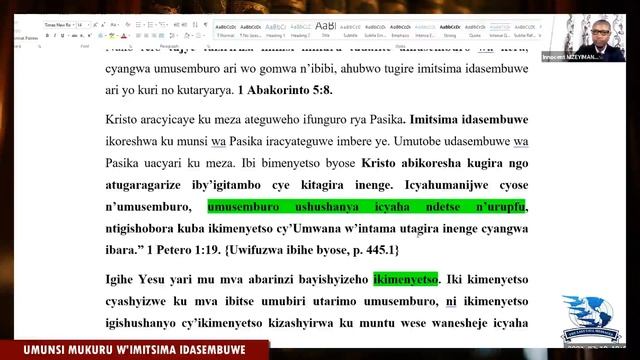Toggle Strikethrough formatting
This screenshot has height=360, width=640.
(74, 36)
